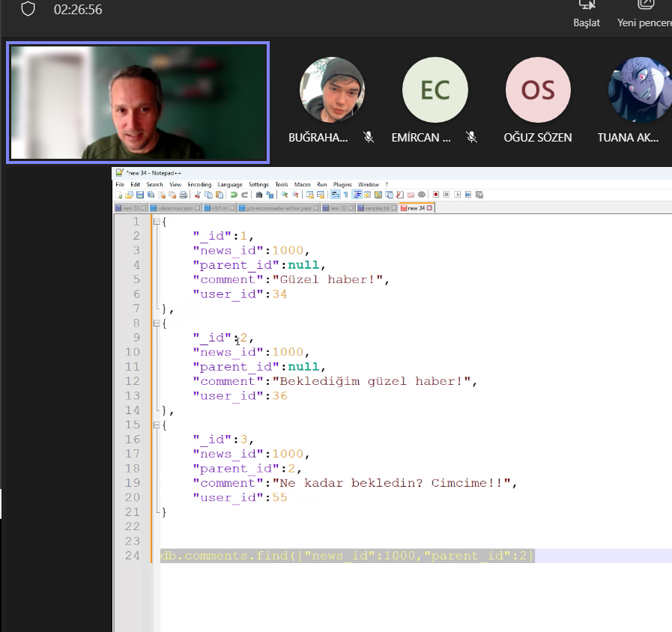Open the Document Map icon
Screen dimensions: 672x632
pos(378,195)
